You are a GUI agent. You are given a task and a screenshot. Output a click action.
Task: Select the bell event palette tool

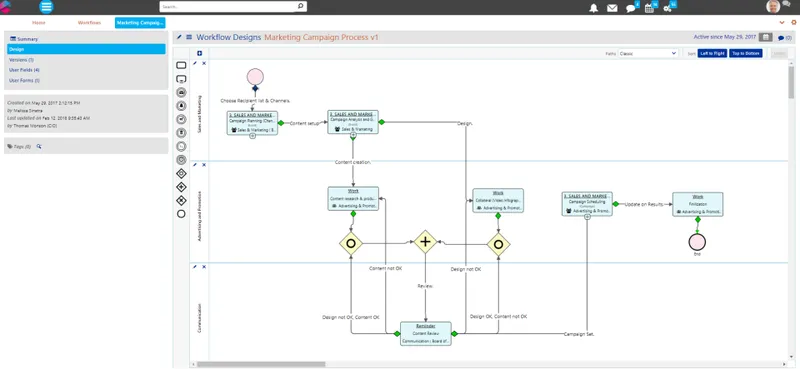(181, 106)
